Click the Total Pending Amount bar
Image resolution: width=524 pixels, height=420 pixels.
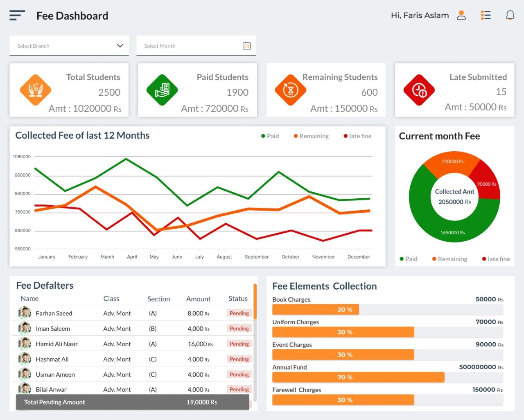[132, 402]
